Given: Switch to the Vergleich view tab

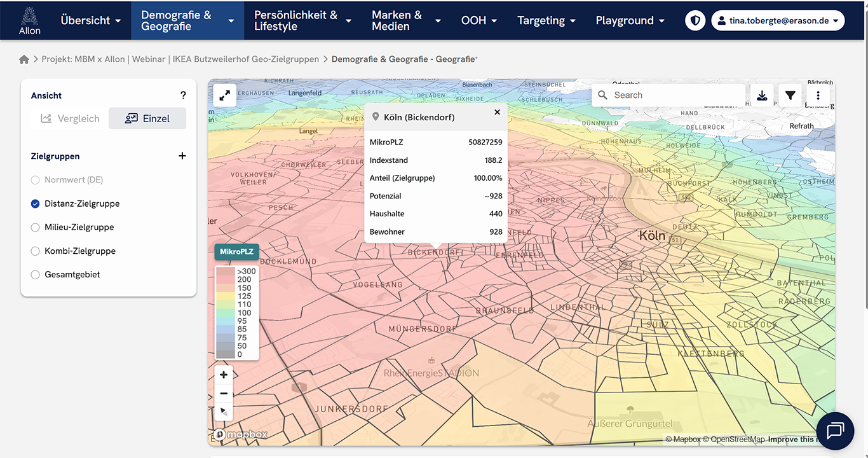Looking at the screenshot, I should tap(71, 118).
